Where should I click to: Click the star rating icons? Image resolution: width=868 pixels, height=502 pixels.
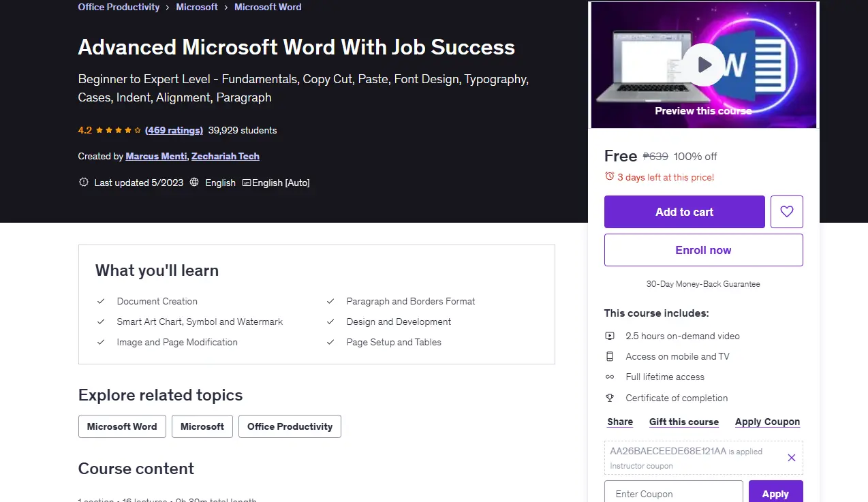[x=119, y=130]
